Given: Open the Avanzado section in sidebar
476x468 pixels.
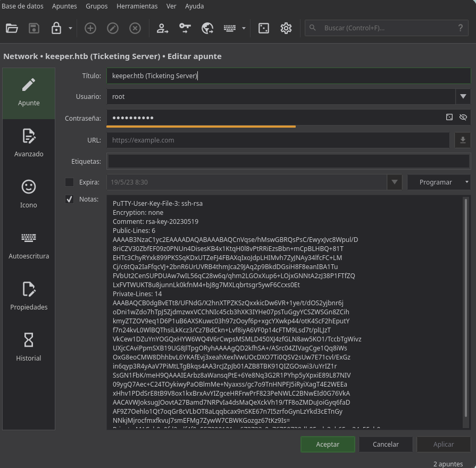Looking at the screenshot, I should click(x=29, y=143).
